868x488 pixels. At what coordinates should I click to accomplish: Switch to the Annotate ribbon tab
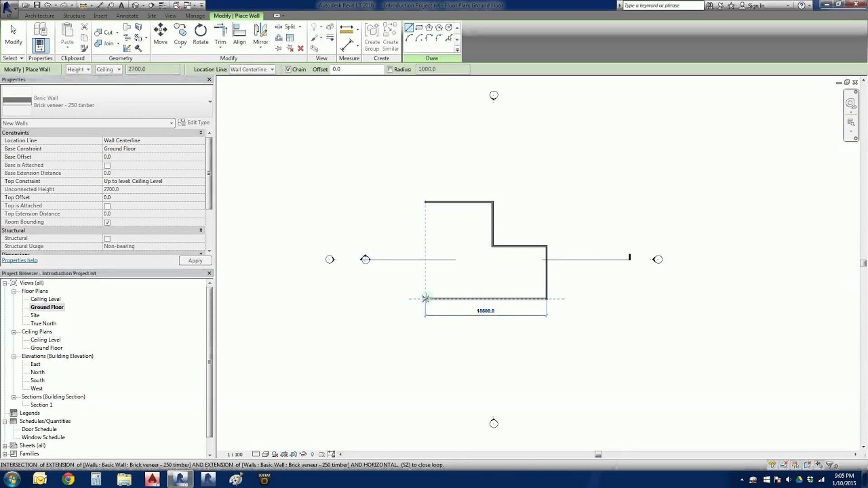[127, 16]
